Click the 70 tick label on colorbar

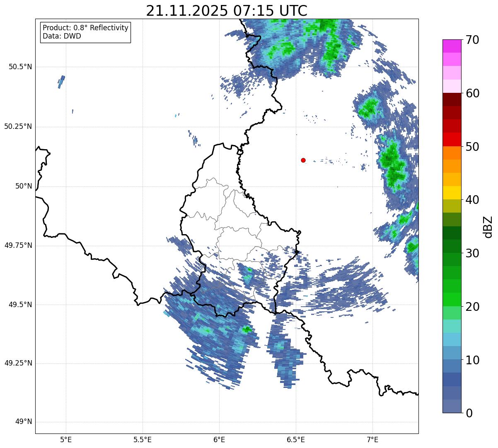click(472, 40)
